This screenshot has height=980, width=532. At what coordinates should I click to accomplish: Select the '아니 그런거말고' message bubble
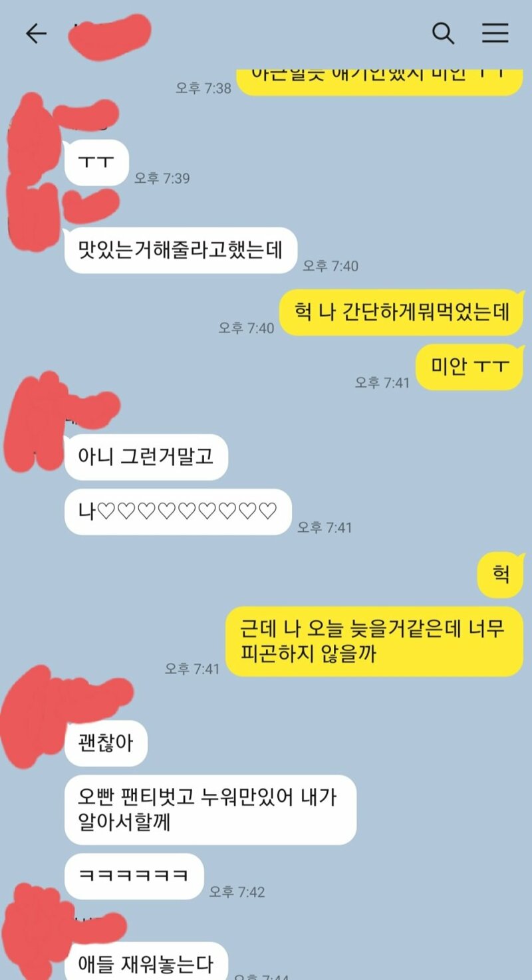click(146, 457)
